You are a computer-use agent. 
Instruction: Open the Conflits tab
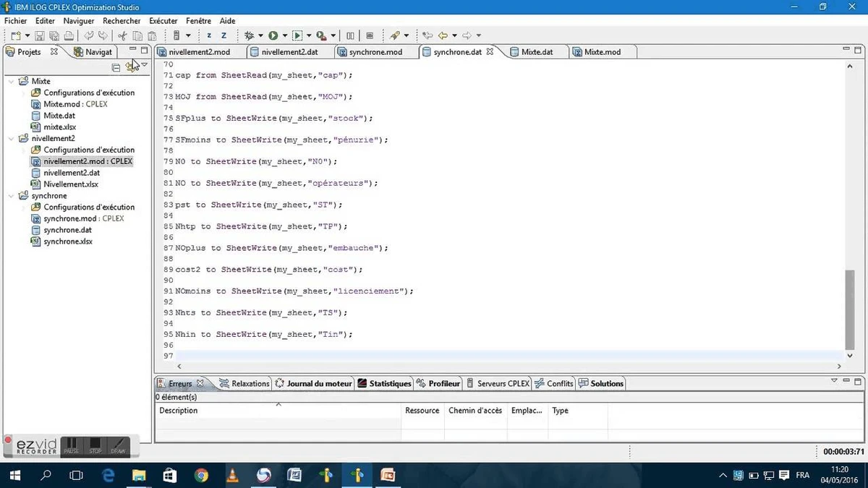point(554,383)
